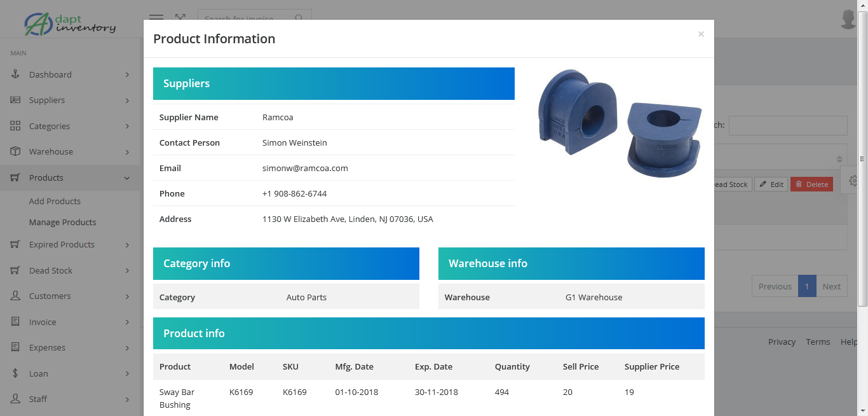The image size is (868, 416).
Task: Click the Expired Products cart icon
Action: pos(15,244)
